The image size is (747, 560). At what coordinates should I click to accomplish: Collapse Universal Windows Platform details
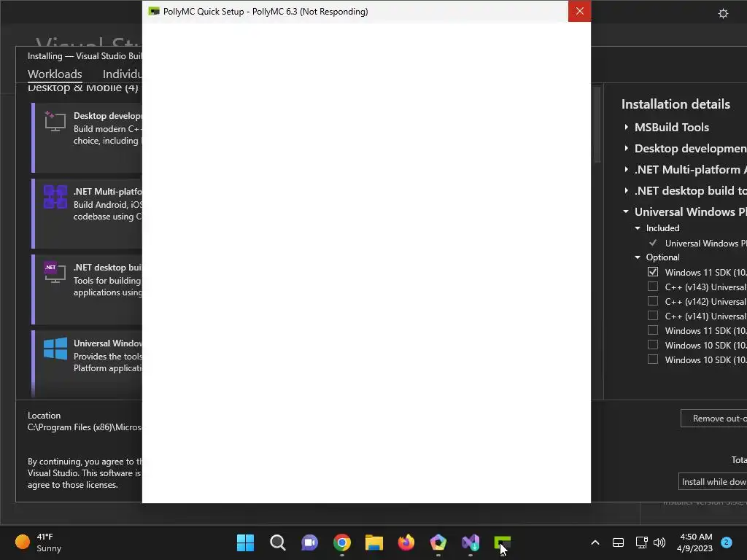point(626,212)
